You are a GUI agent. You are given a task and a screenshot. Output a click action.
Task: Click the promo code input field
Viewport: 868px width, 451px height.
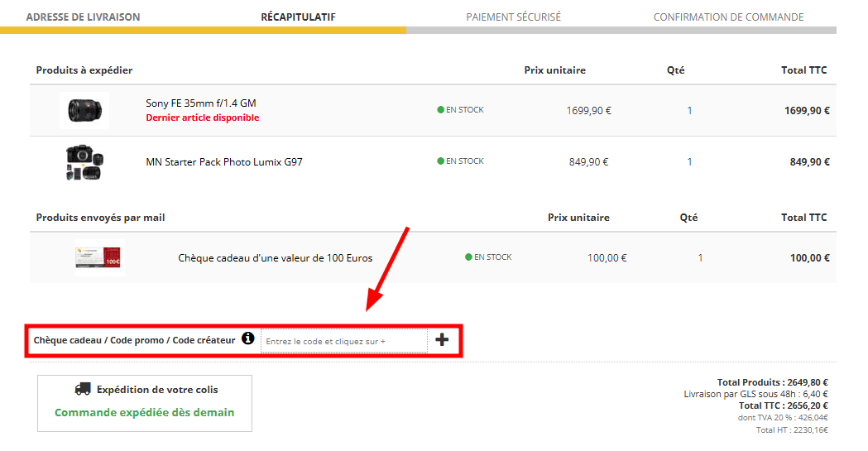(x=343, y=341)
